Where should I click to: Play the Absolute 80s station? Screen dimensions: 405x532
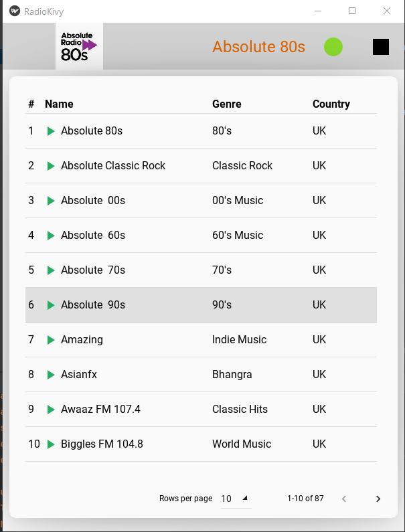(51, 131)
